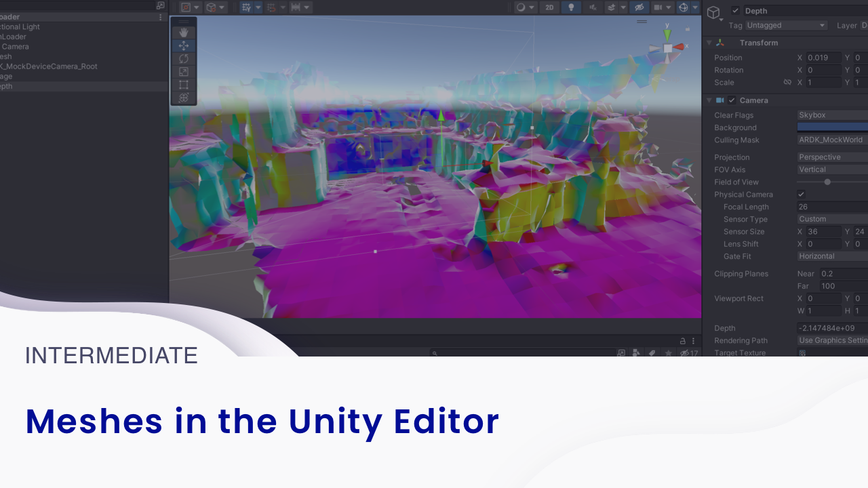Click the favorites star icon in Project

(668, 353)
